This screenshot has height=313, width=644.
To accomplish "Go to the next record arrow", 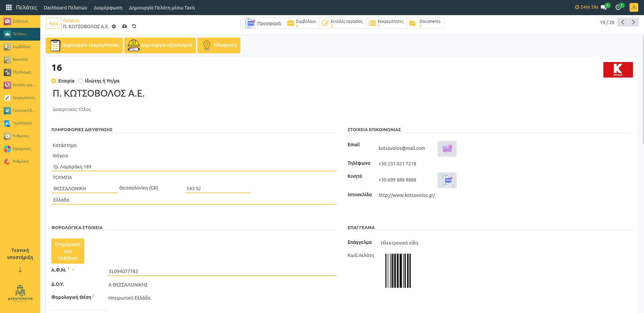I will [633, 22].
